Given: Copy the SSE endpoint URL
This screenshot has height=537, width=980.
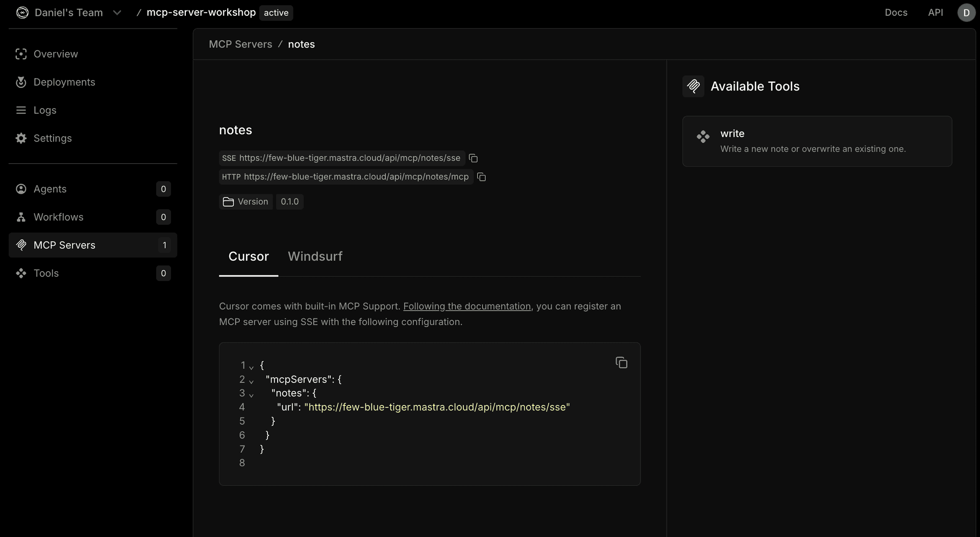Looking at the screenshot, I should 473,158.
